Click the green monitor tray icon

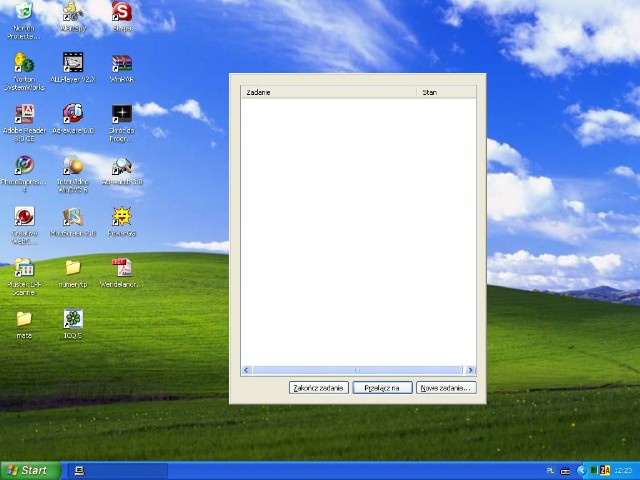(x=594, y=471)
